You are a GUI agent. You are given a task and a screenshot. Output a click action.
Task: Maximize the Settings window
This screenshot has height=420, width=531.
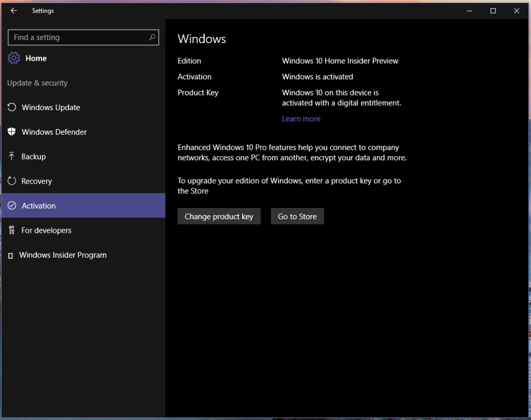tap(493, 11)
